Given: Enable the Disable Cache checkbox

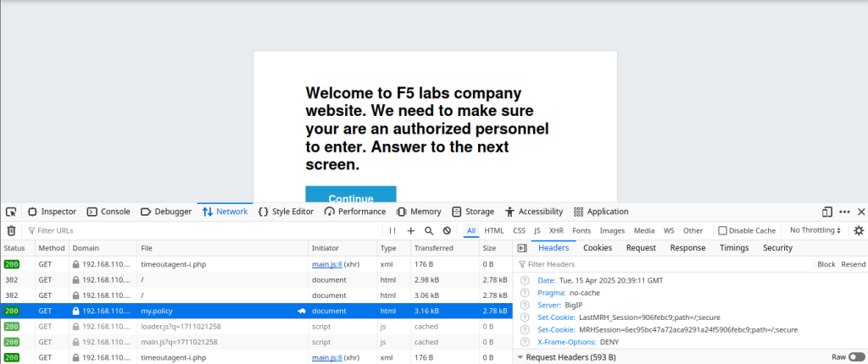Looking at the screenshot, I should point(722,230).
